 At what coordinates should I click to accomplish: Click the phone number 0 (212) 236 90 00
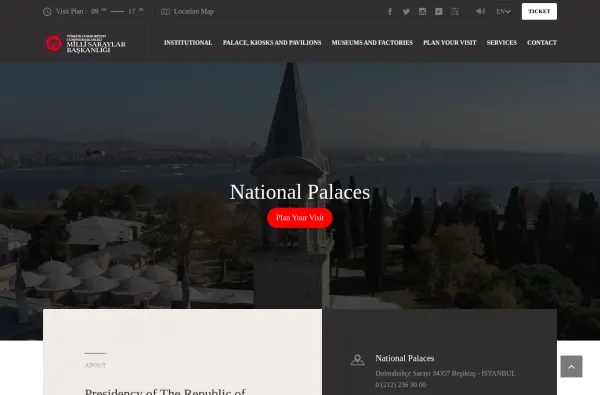pos(400,385)
